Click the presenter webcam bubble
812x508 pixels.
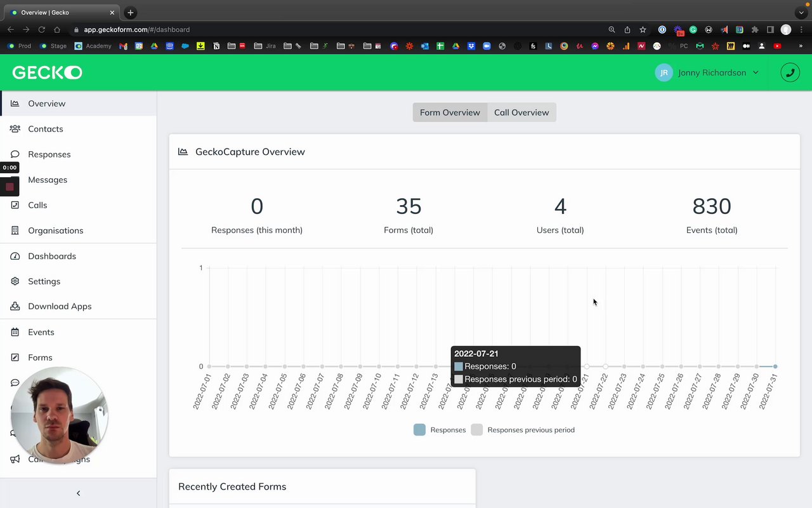(59, 415)
